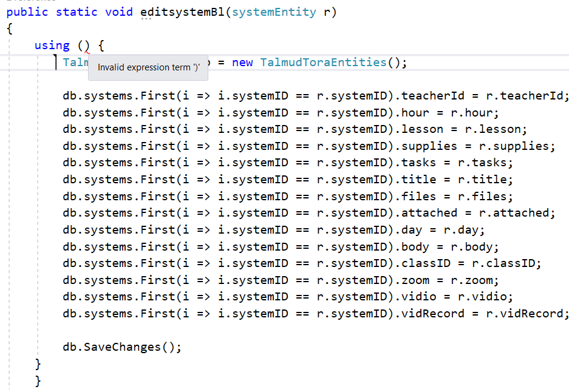
Task: Click the using keyword
Action: tap(52, 46)
